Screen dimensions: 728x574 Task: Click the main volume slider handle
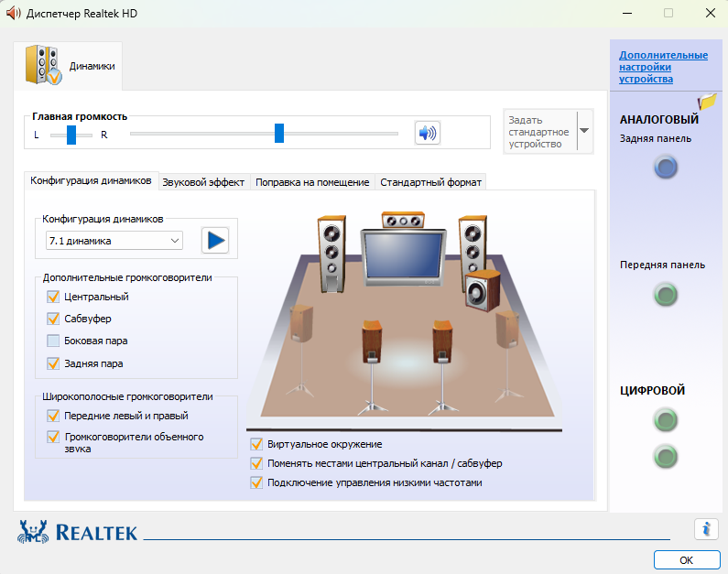pos(279,133)
